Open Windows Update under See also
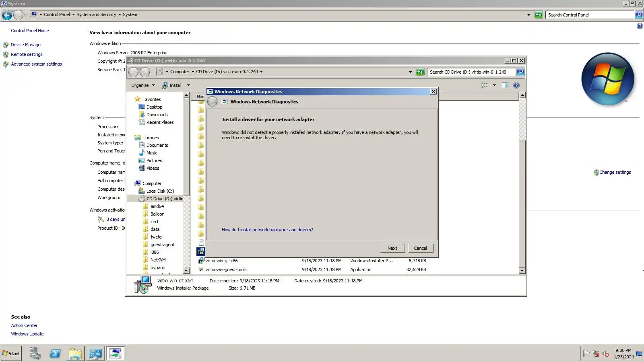 [x=27, y=334]
